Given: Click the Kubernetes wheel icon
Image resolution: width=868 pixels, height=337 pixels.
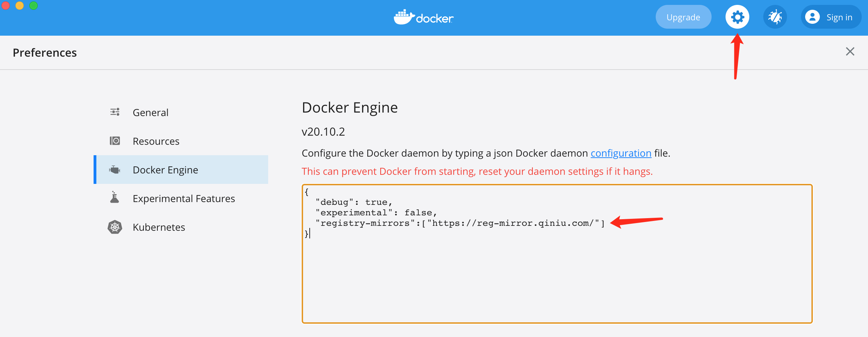Looking at the screenshot, I should coord(115,227).
